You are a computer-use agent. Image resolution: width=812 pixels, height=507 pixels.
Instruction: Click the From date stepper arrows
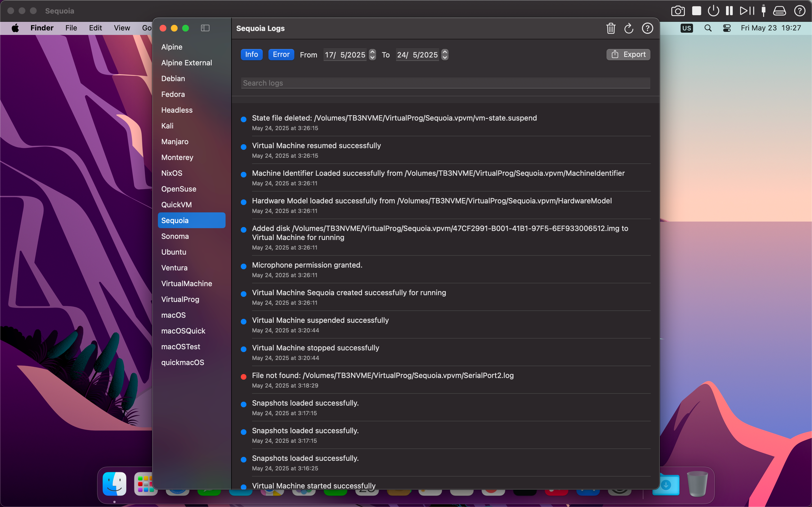(372, 54)
